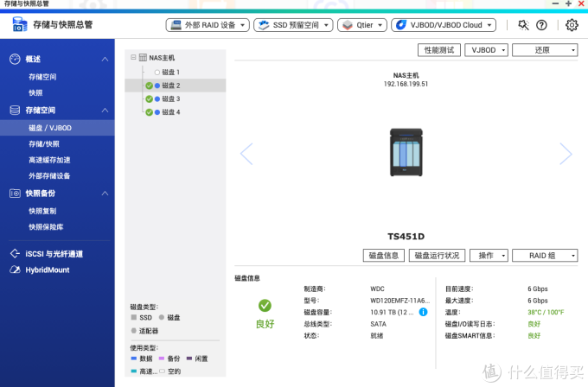
Task: Click the 闲置 purple legend swatch
Action: 189,358
